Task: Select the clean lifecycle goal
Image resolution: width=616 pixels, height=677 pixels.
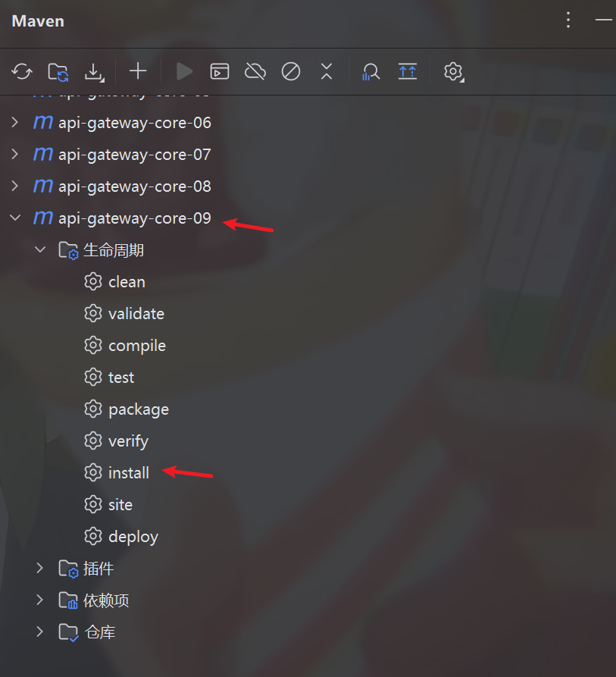Action: [x=126, y=282]
